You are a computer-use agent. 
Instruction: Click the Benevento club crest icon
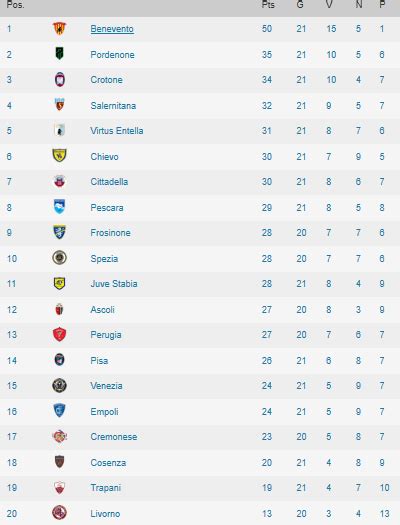pyautogui.click(x=60, y=29)
